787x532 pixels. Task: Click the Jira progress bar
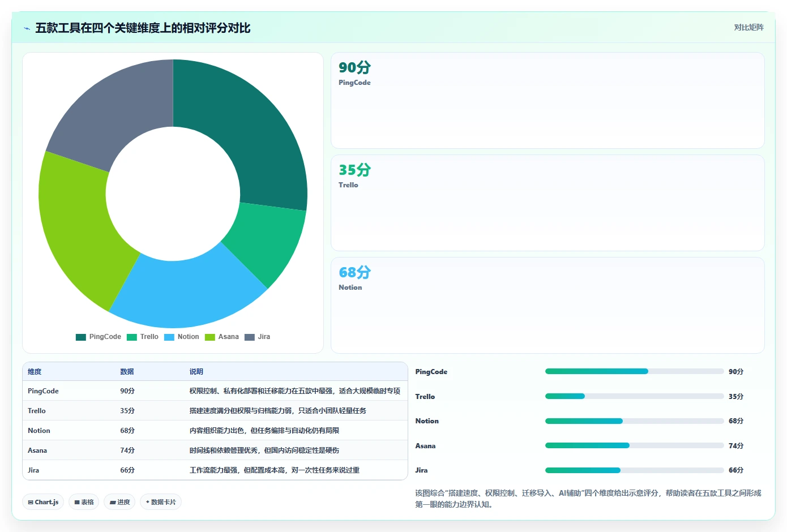pyautogui.click(x=634, y=470)
